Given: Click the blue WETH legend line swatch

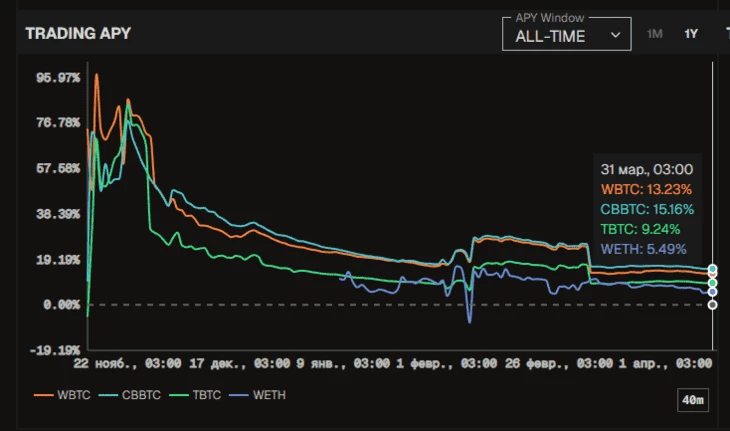Looking at the screenshot, I should pos(240,395).
